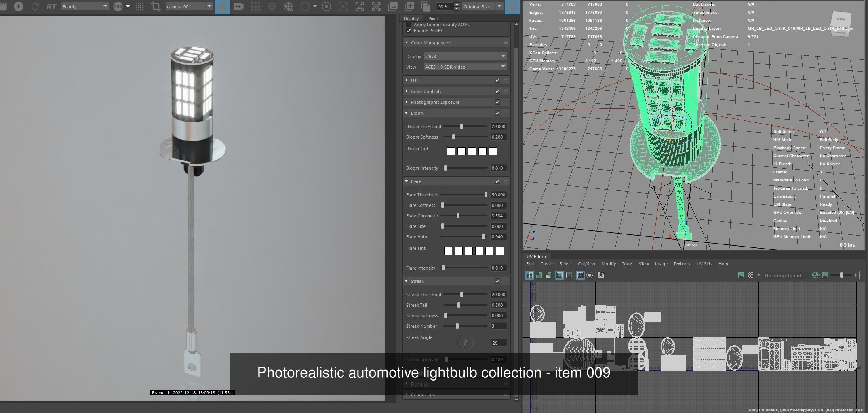Open the Cut/Sew menu in UV Editor
Screen dimensions: 868x413
tap(586, 264)
